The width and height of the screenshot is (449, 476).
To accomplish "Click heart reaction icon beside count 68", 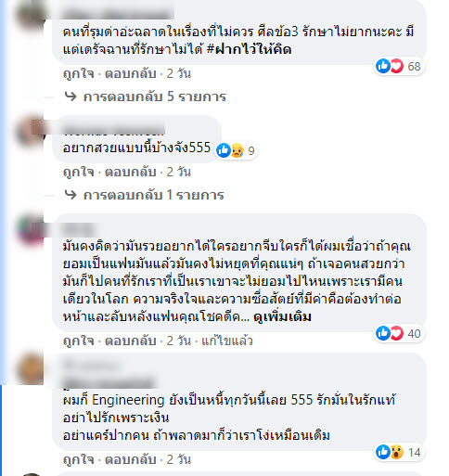I will coord(396,66).
